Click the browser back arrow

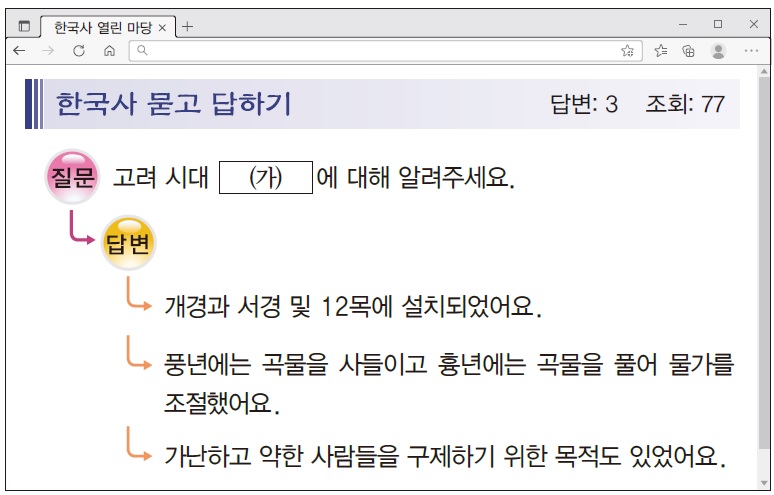coord(19,50)
